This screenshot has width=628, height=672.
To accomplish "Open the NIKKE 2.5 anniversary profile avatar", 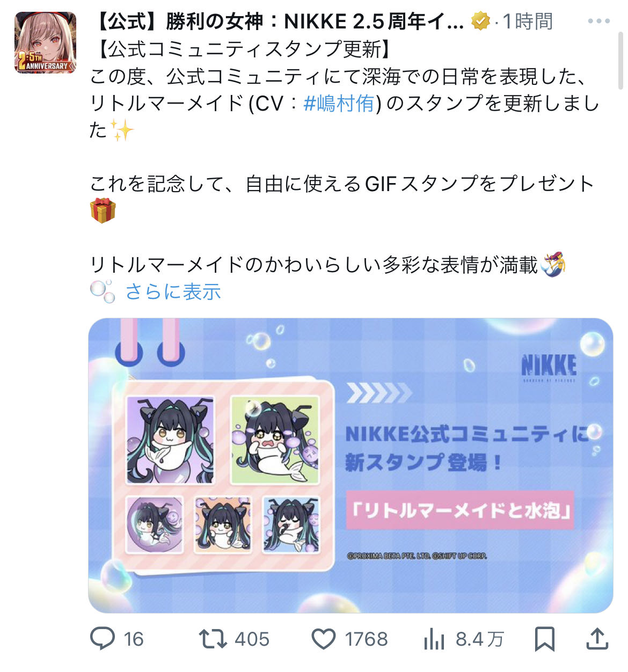I will click(x=45, y=42).
